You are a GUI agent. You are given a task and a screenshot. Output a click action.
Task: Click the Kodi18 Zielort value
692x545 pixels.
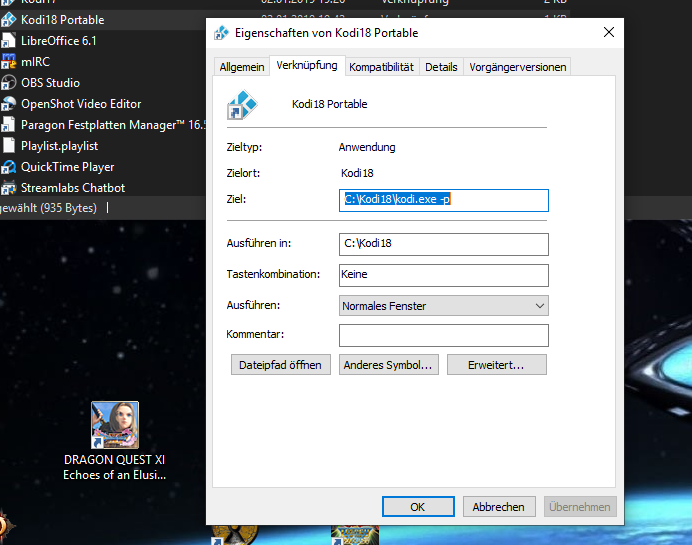pyautogui.click(x=357, y=173)
